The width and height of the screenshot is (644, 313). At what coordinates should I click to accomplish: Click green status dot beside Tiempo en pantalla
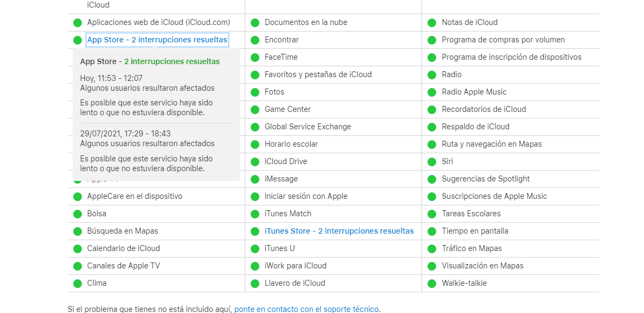[432, 231]
